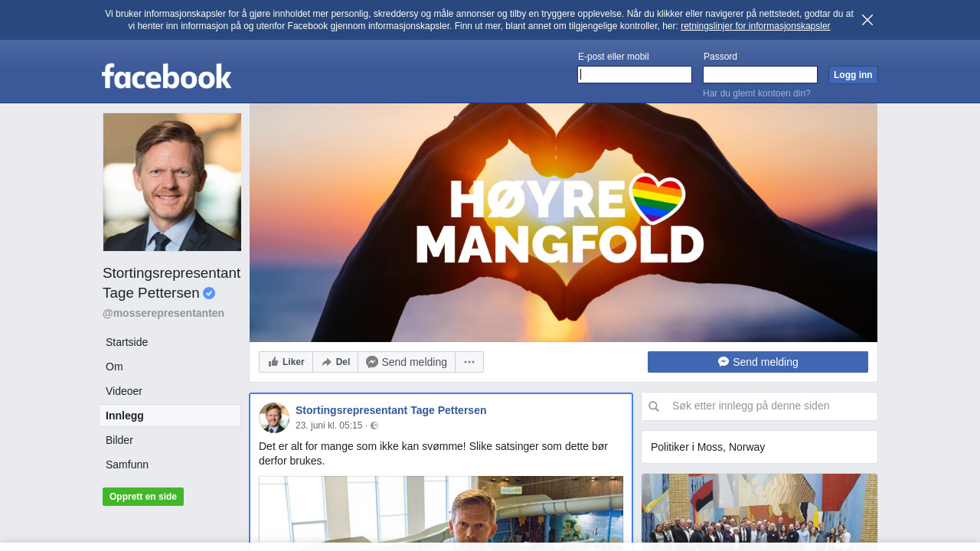Click the search magnifier icon
The image size is (980, 551).
[654, 406]
